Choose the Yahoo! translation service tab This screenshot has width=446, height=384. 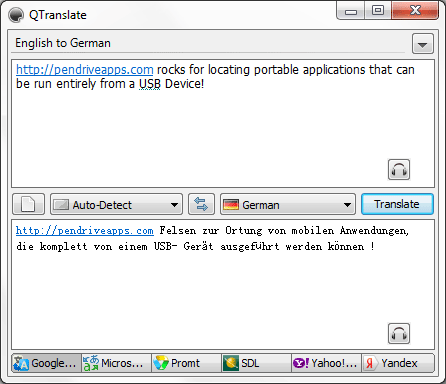tap(326, 363)
